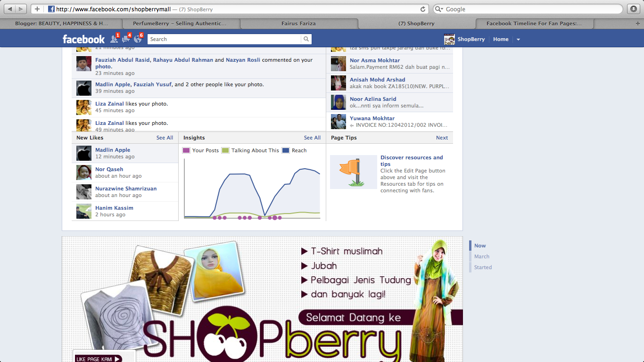This screenshot has width=644, height=362.
Task: Open Nor Asma Mokhtar message
Action: point(390,64)
